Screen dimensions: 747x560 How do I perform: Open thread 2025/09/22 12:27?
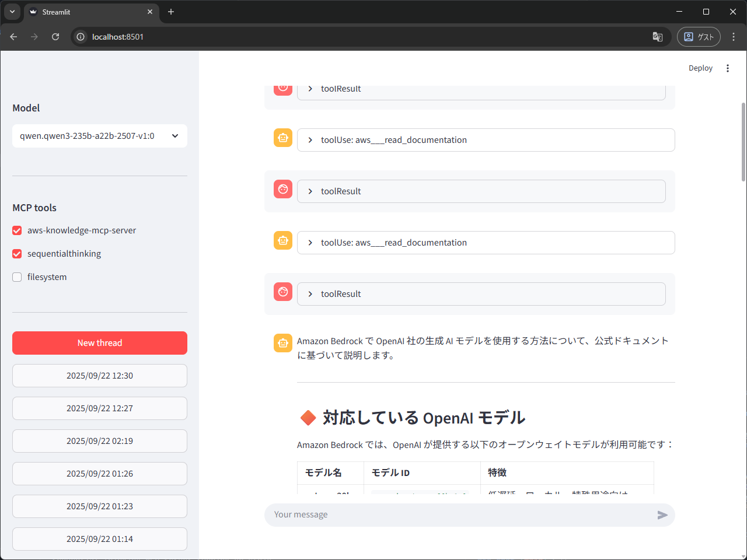pos(100,408)
